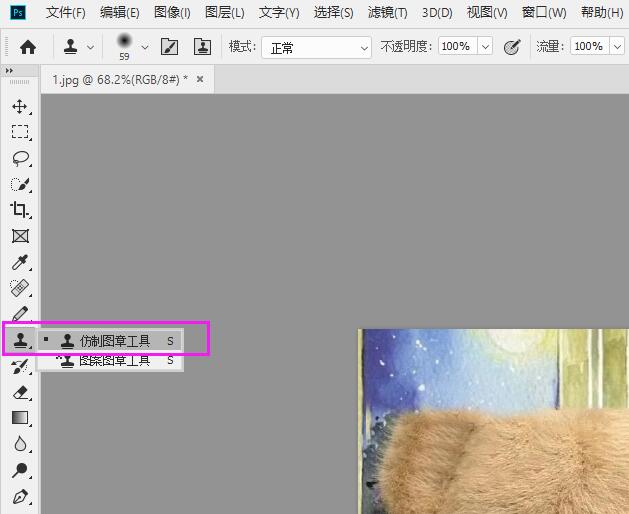
Task: Open the 帮助(H) menu
Action: click(602, 13)
